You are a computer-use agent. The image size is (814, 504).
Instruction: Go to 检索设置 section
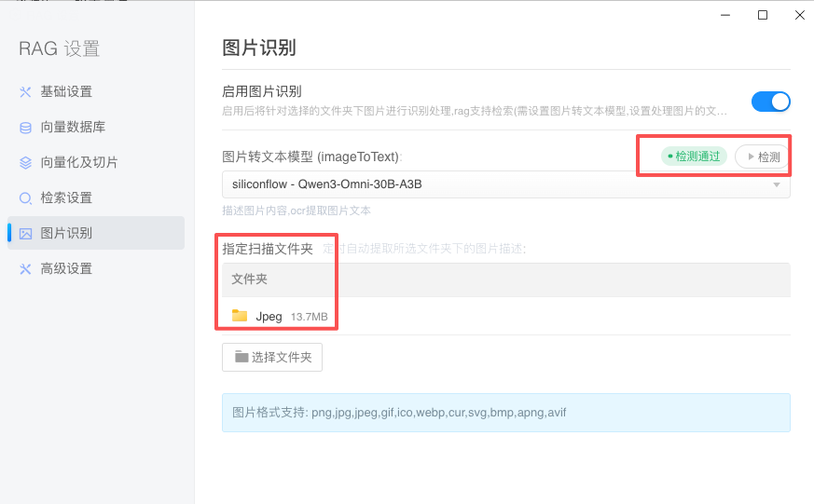(66, 198)
